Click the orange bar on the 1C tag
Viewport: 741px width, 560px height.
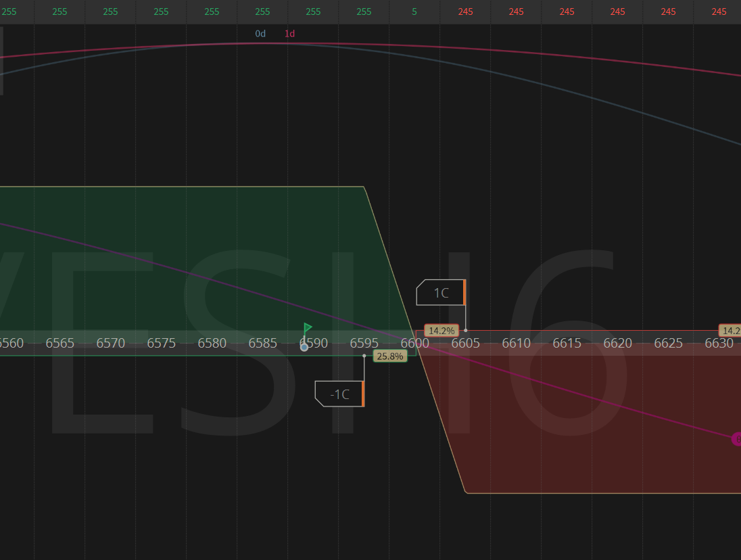tap(465, 292)
